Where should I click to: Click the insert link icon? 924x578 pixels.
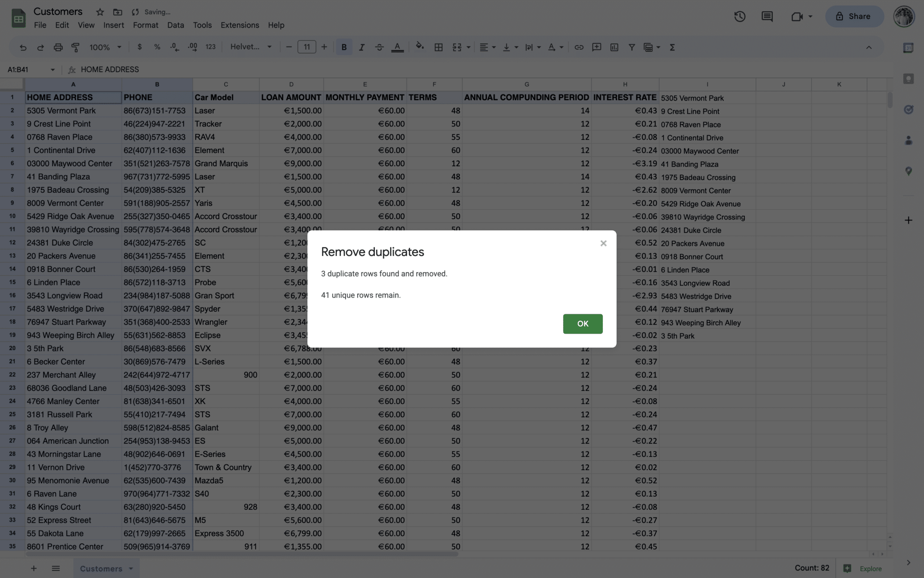pos(579,47)
